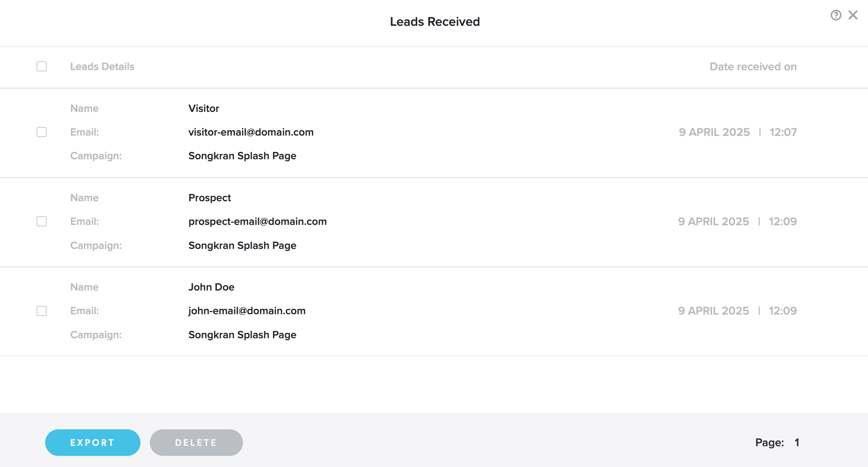Tick the select-all Leads Details checkbox
Screen dimensions: 868x467
point(42,66)
